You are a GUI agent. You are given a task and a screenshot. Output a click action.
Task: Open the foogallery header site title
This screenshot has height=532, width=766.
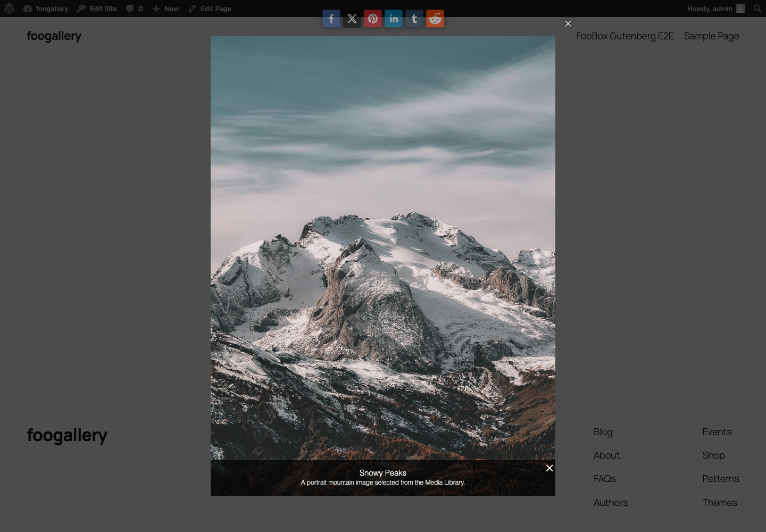click(54, 36)
